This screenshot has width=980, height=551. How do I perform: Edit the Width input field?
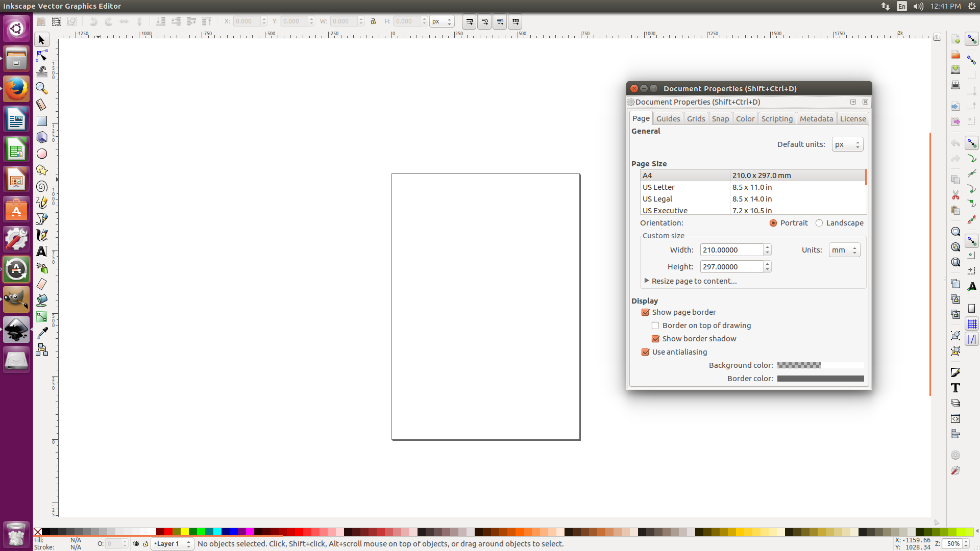point(731,249)
